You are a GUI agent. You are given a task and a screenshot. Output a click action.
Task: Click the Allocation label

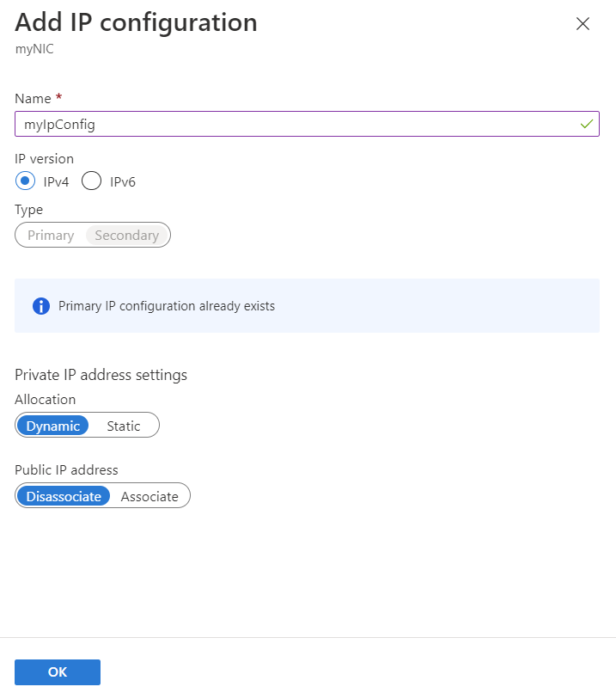pos(46,399)
